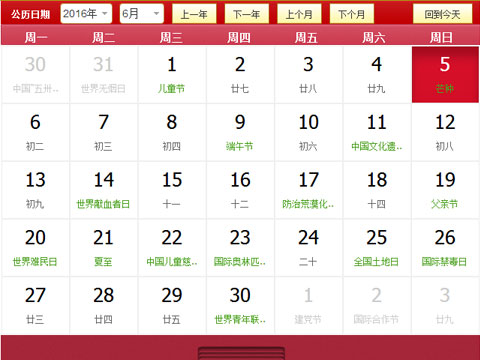Select June 1 儿童节

172,75
